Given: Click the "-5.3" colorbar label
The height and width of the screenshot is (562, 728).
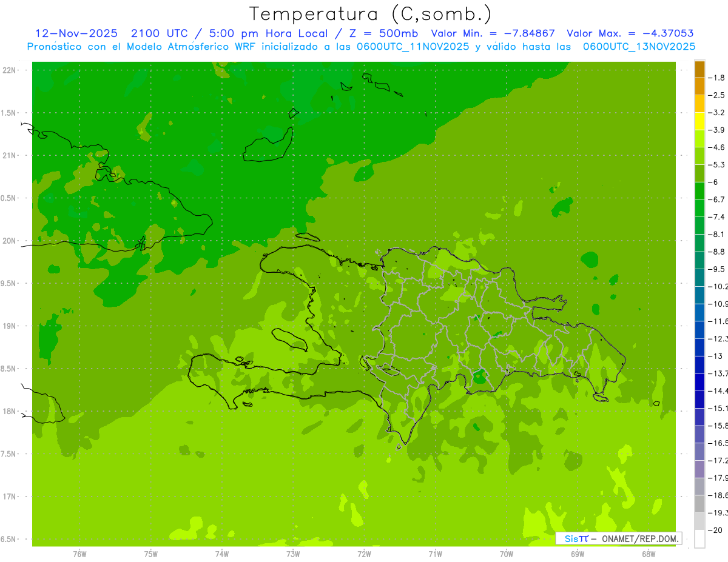Looking at the screenshot, I should coord(717,165).
